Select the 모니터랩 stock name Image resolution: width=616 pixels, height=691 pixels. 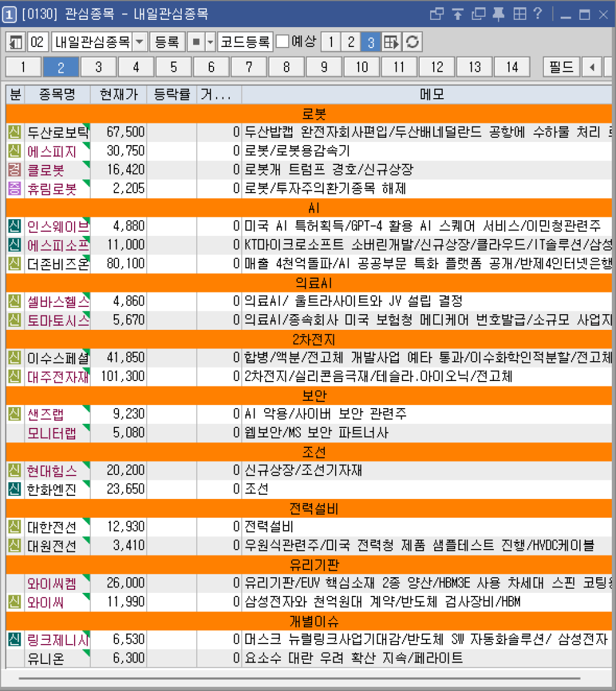[x=52, y=433]
